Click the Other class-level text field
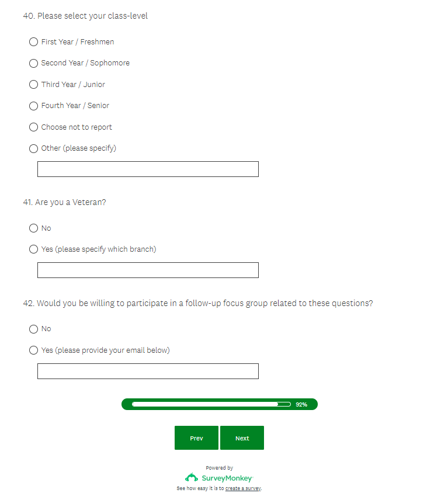This screenshot has height=500, width=448. (148, 169)
